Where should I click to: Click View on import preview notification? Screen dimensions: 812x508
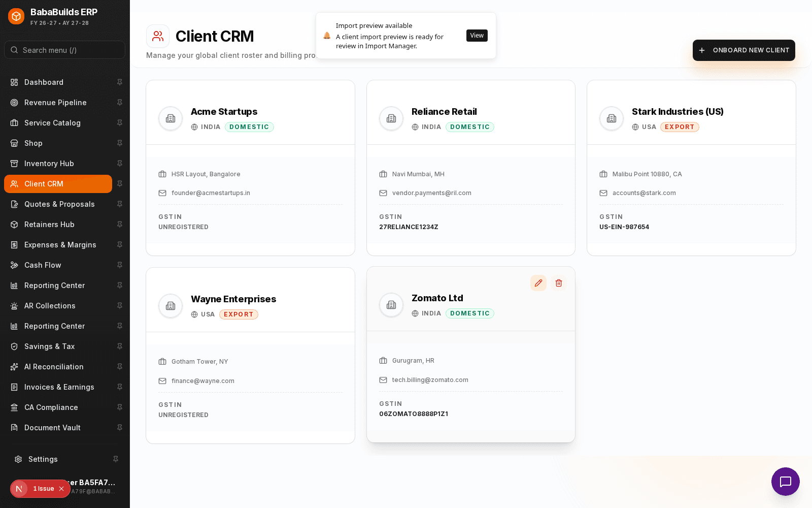click(477, 36)
